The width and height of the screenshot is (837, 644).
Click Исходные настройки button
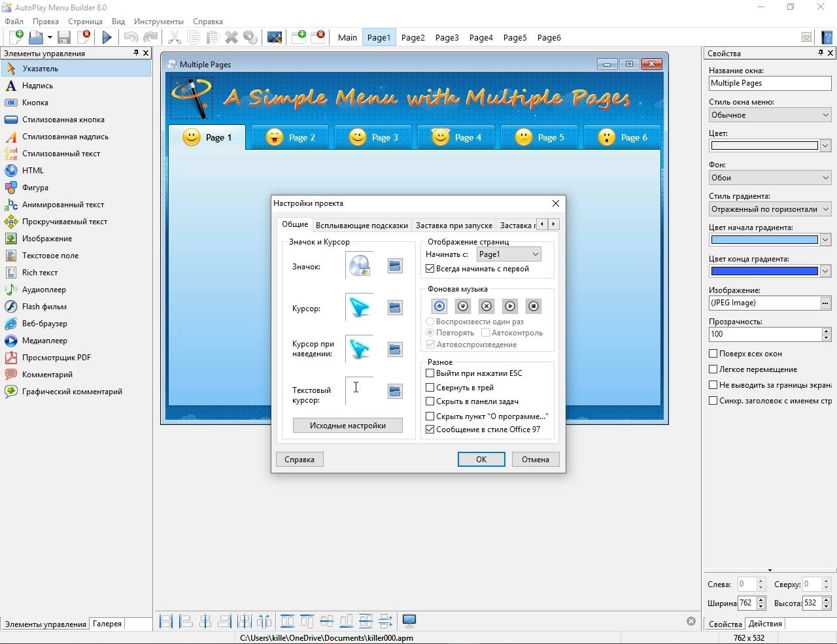pos(348,425)
